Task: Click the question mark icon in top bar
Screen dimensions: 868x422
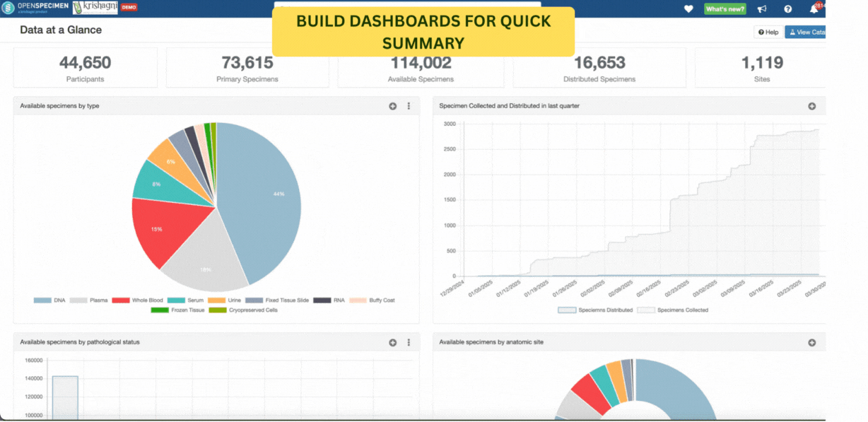Action: 788,9
